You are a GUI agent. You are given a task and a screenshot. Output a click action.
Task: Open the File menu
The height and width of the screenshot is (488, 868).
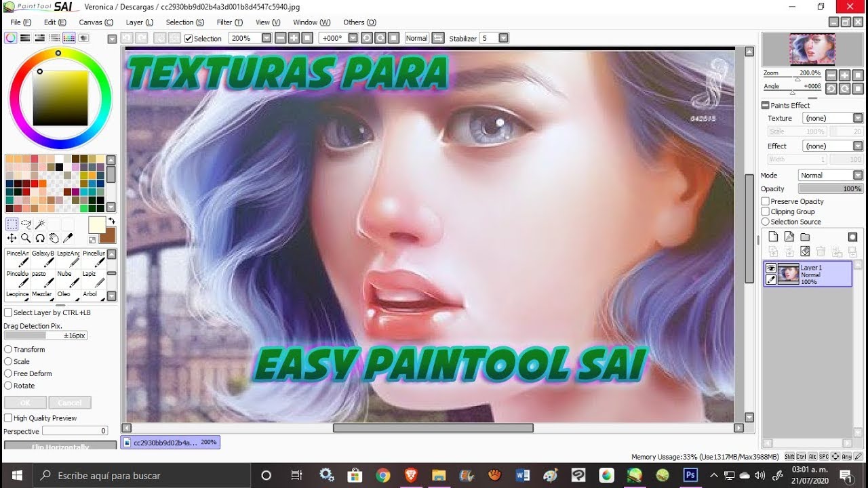[21, 22]
